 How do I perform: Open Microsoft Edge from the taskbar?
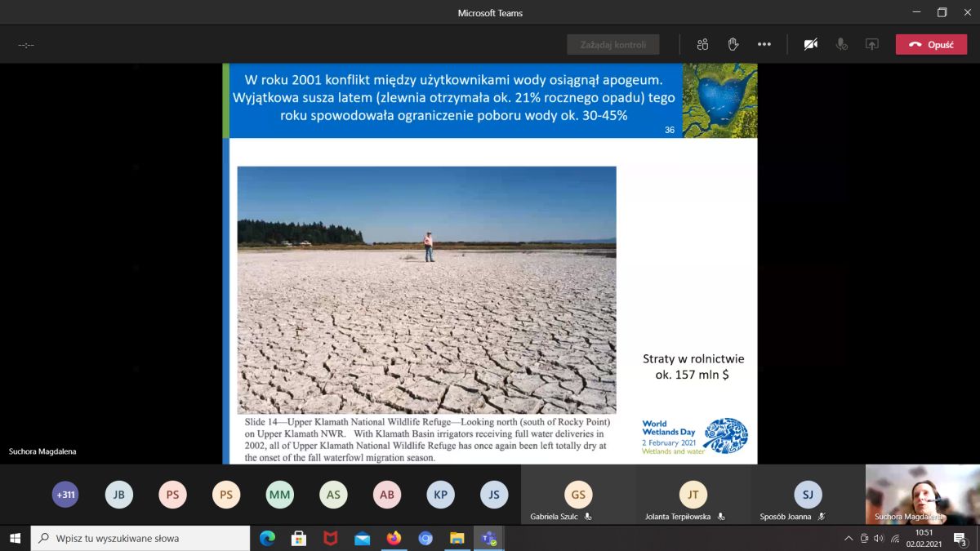point(267,539)
